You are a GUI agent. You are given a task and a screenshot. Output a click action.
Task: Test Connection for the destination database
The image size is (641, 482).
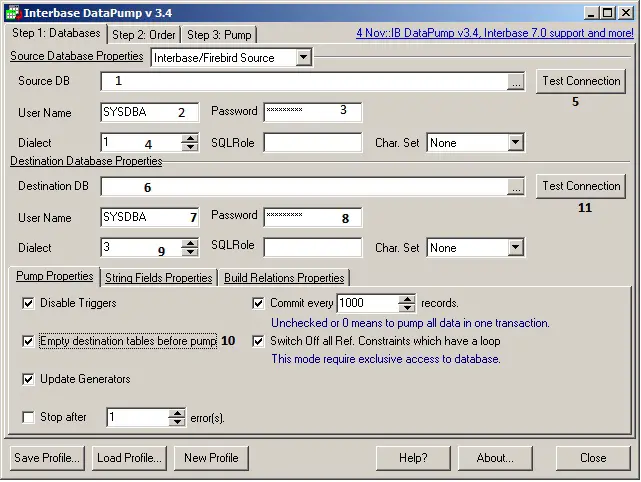pyautogui.click(x=581, y=186)
